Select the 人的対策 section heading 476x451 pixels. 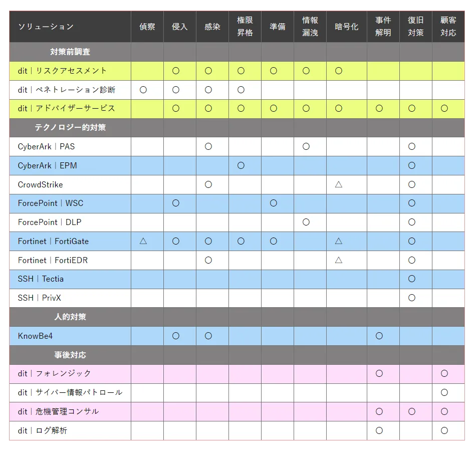pos(70,317)
